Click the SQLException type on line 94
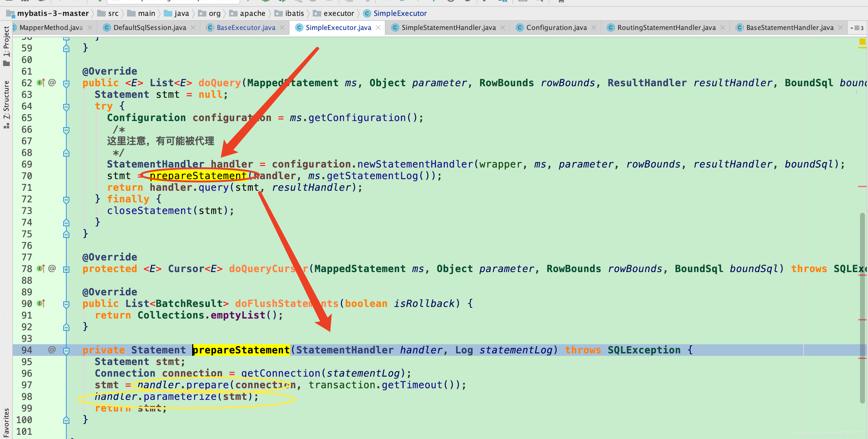Image resolution: width=868 pixels, height=439 pixels. coord(644,350)
